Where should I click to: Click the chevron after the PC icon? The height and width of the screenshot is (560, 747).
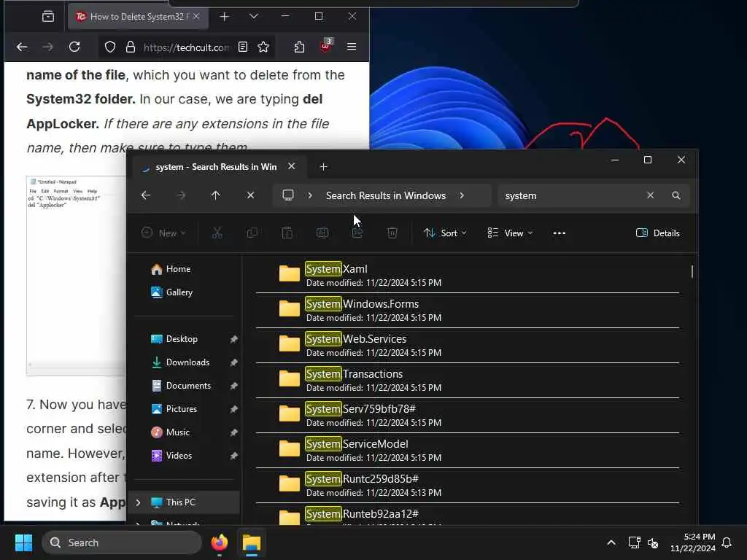[x=310, y=195]
